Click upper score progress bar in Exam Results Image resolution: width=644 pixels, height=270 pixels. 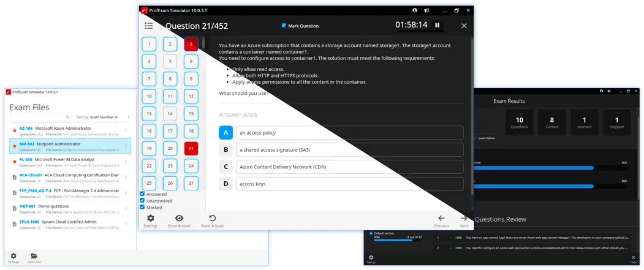pyautogui.click(x=550, y=168)
